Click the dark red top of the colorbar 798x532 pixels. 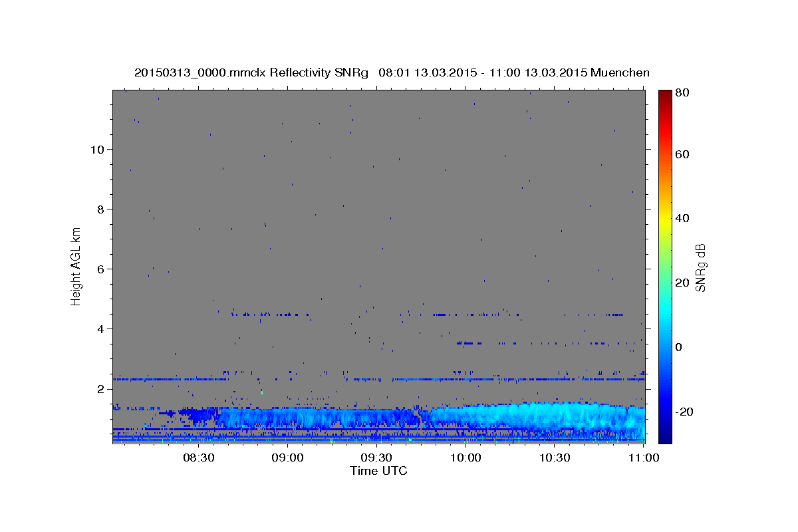click(664, 95)
